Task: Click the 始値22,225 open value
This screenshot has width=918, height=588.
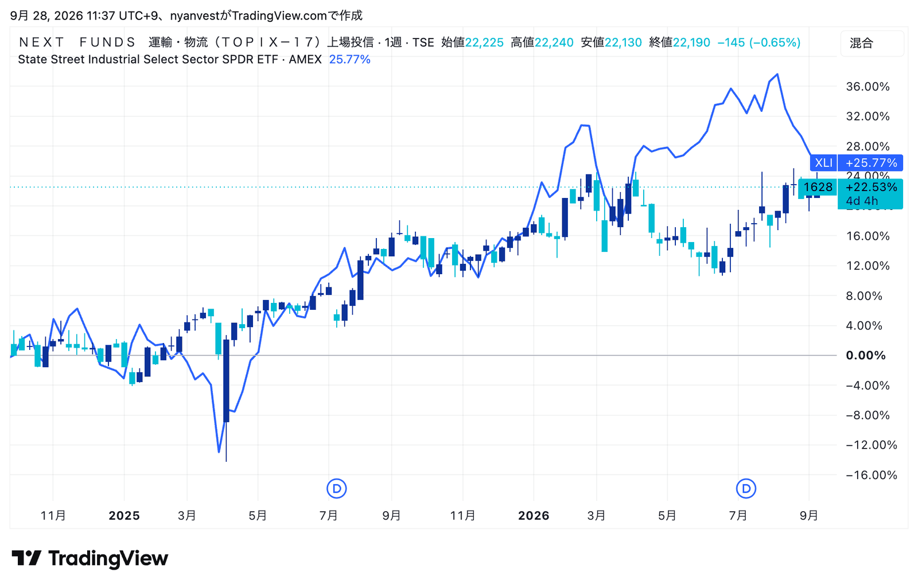Action: coord(473,42)
